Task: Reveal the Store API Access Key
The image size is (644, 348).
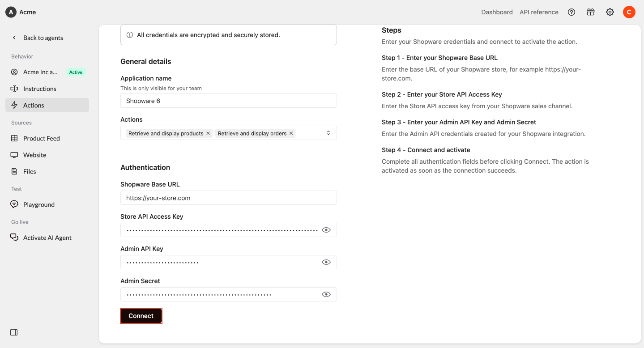Action: pos(326,230)
